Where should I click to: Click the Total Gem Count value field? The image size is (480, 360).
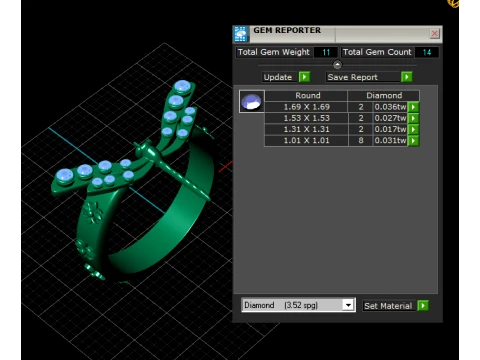tap(426, 52)
